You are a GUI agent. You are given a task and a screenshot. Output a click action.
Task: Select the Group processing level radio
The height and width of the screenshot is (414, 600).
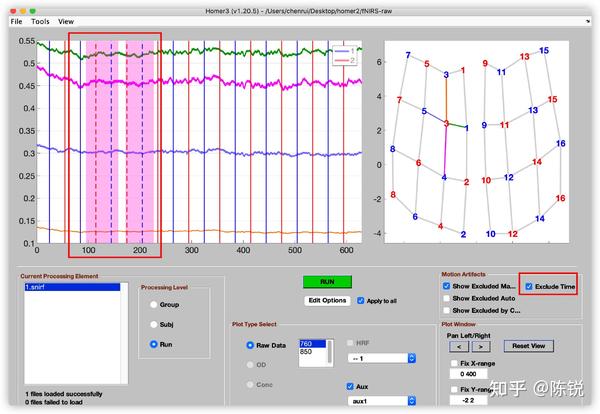(x=153, y=305)
